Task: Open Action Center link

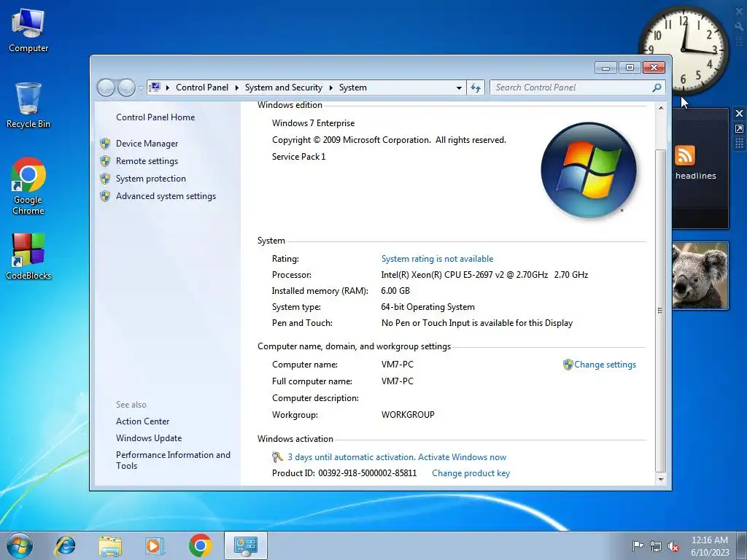Action: [x=142, y=421]
